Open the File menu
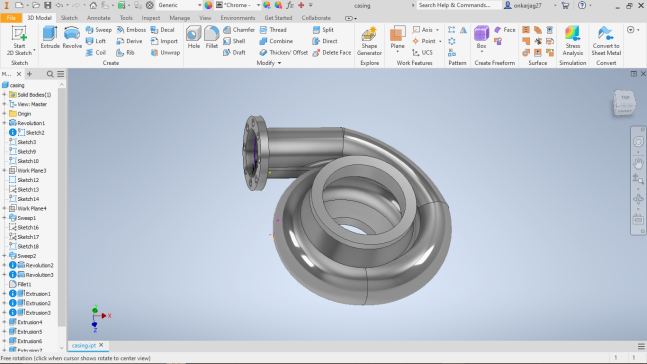This screenshot has width=647, height=364. point(11,18)
